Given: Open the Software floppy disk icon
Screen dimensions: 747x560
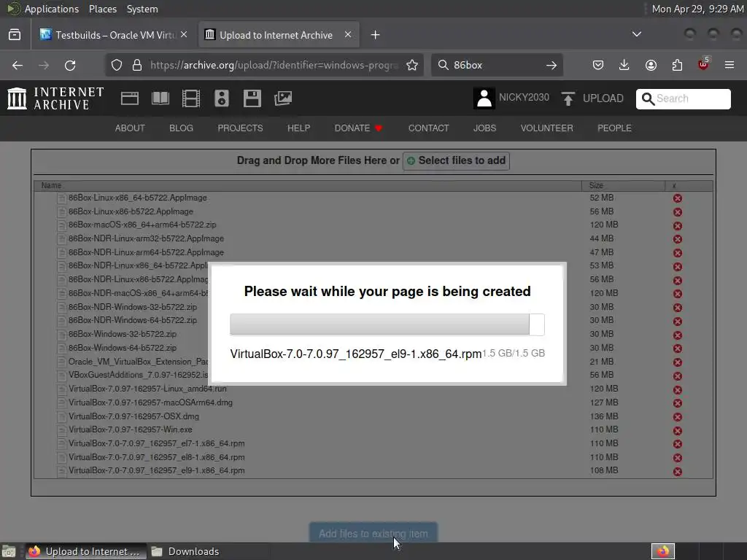Looking at the screenshot, I should (x=252, y=98).
